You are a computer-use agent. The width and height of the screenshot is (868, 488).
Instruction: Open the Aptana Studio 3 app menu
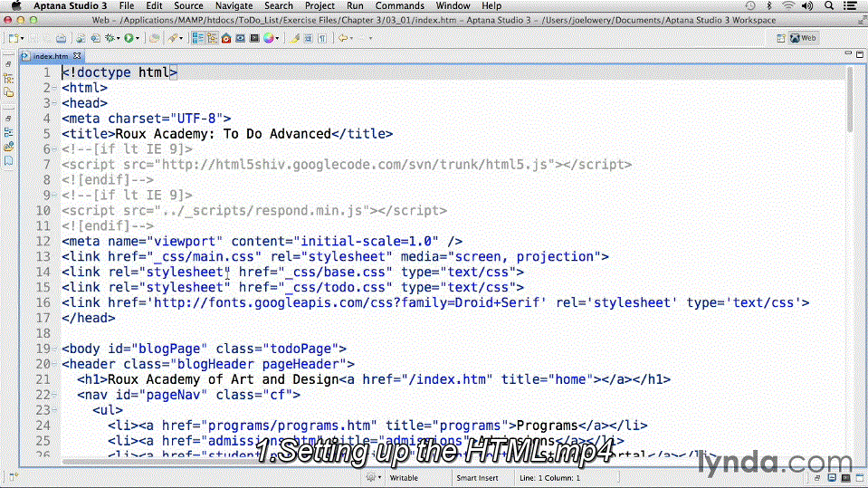point(71,5)
